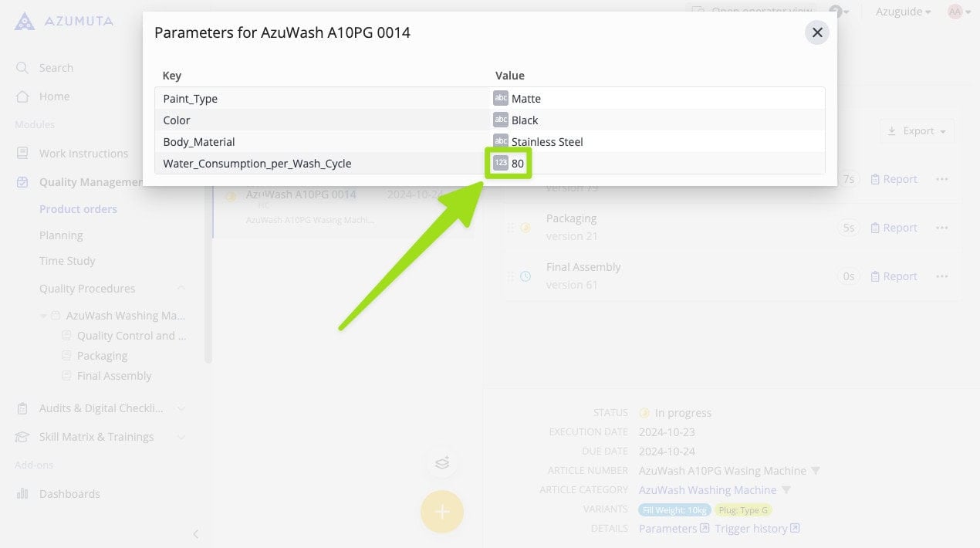The image size is (980, 548).
Task: Open the Export dropdown
Action: 917,131
